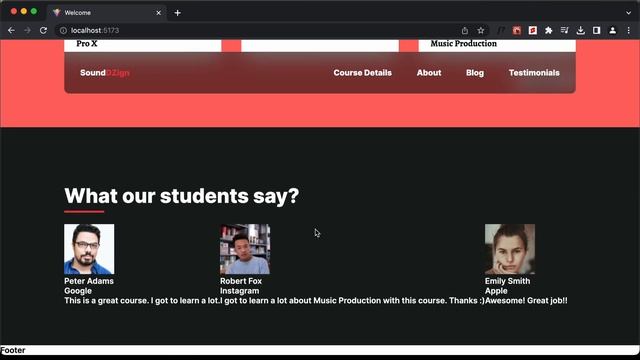Screen dimensions: 640x360
Task: View site information icon in address bar
Action: (x=63, y=31)
